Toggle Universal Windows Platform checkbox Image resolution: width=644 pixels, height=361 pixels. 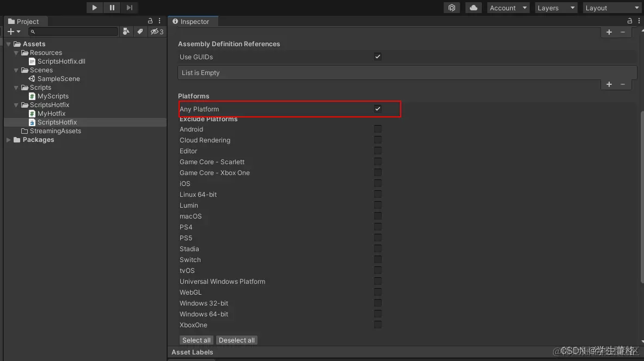378,281
